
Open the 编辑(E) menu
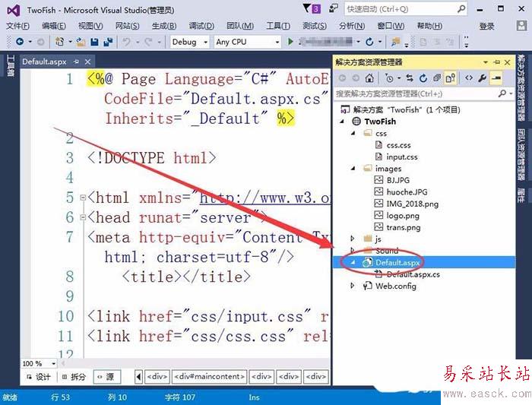[x=54, y=26]
